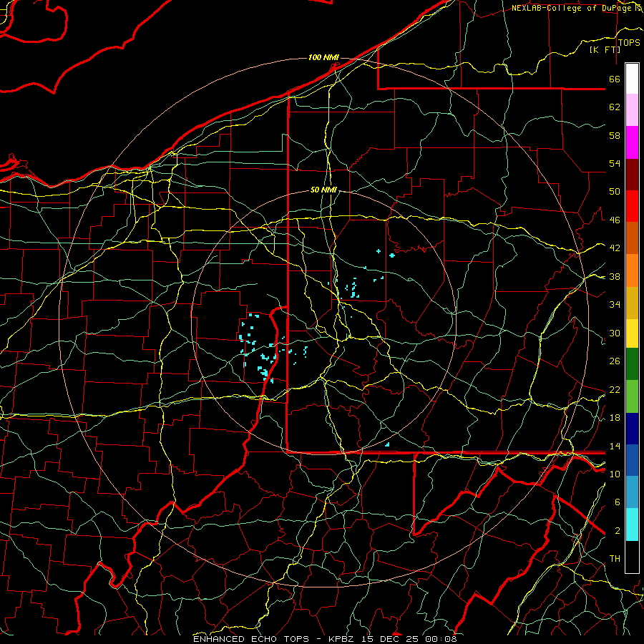Screen dimensions: 644x644
Task: Select the "14" legend value
Action: click(615, 446)
